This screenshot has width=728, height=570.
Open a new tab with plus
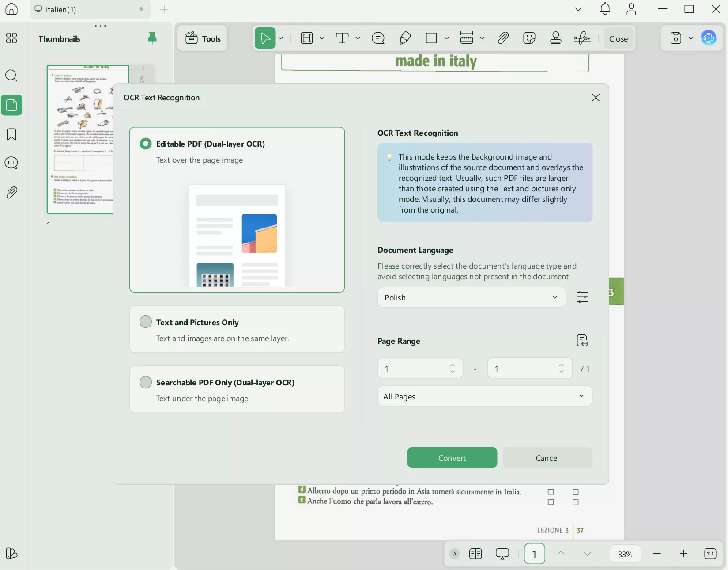click(x=164, y=9)
